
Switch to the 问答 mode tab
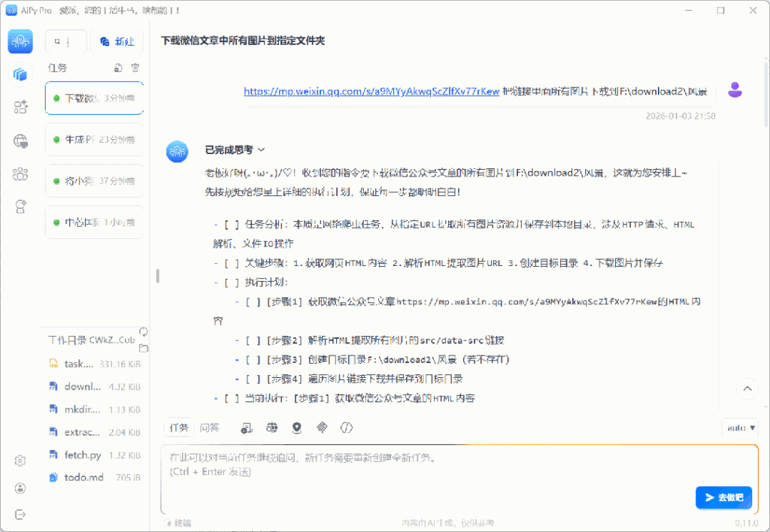tap(210, 428)
